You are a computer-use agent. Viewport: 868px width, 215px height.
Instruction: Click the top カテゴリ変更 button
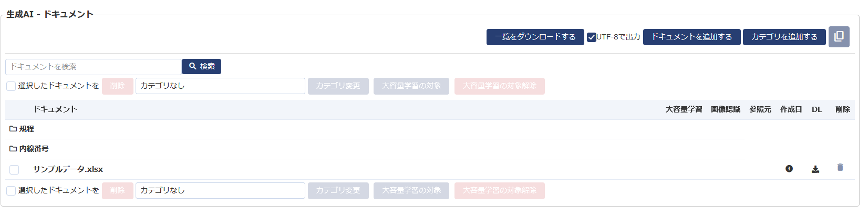tap(338, 86)
